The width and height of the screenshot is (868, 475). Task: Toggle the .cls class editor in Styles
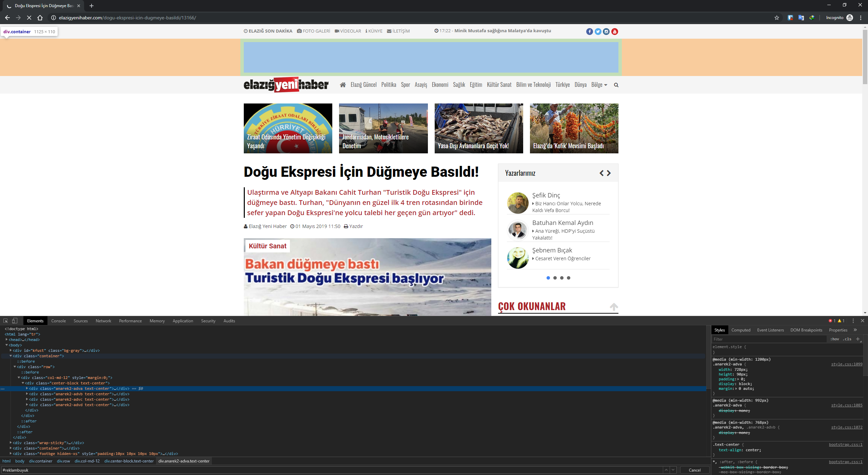click(847, 339)
